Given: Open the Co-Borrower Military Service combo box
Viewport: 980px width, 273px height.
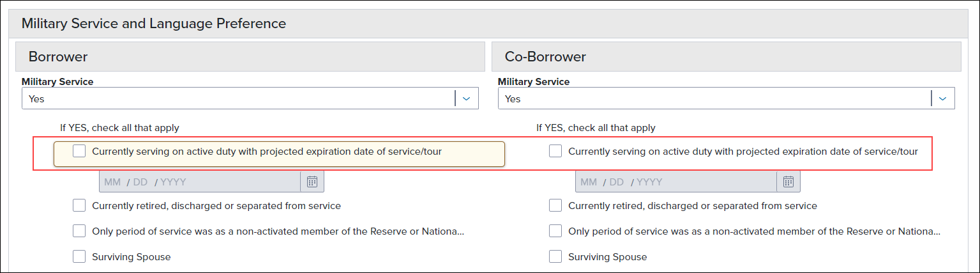Looking at the screenshot, I should click(x=727, y=98).
